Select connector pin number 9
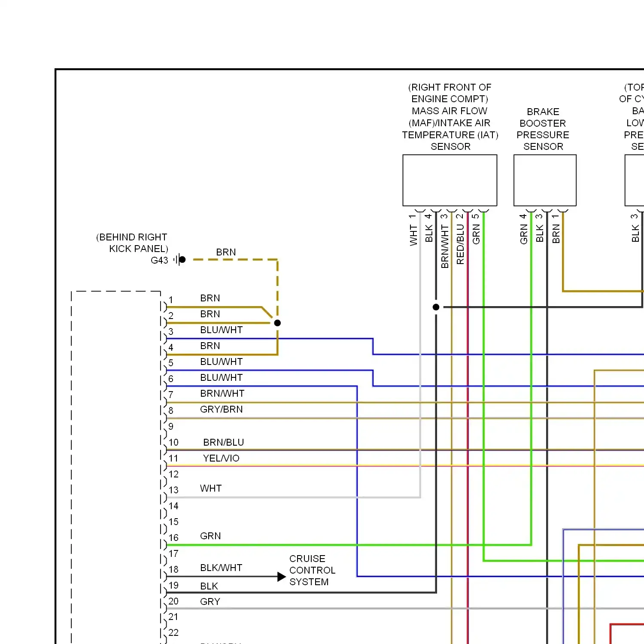This screenshot has height=644, width=644. point(171,426)
